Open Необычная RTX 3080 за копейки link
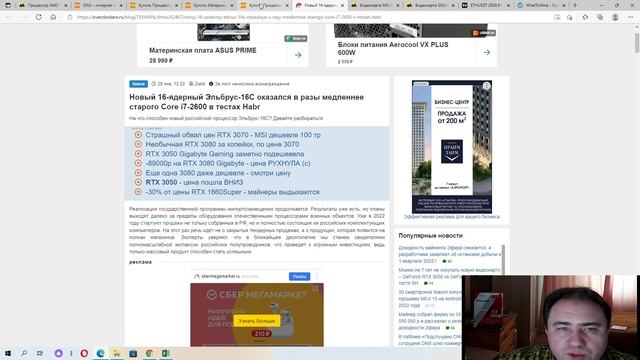The height and width of the screenshot is (360, 640). coord(222,144)
